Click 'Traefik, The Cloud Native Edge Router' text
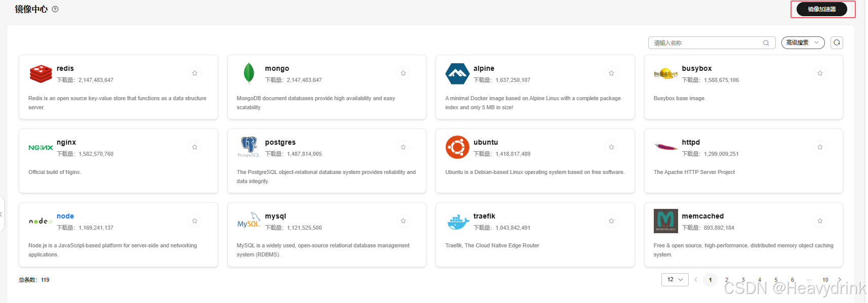 click(x=492, y=245)
